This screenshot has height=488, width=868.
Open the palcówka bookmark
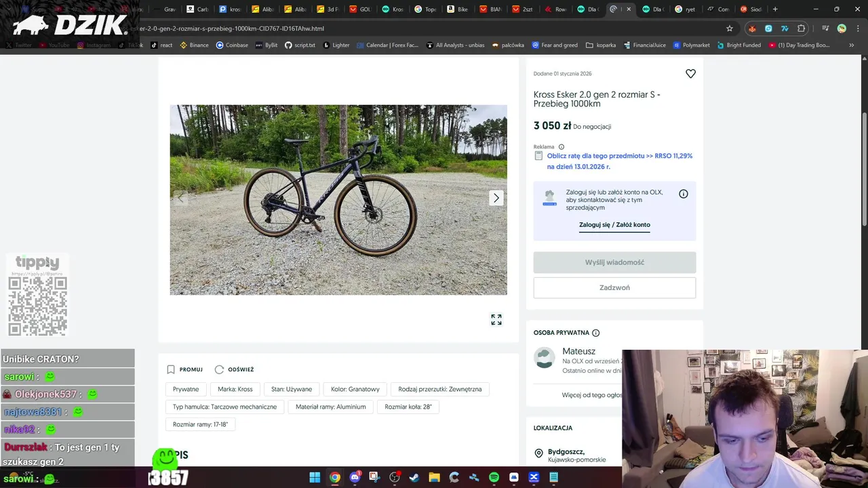(508, 45)
